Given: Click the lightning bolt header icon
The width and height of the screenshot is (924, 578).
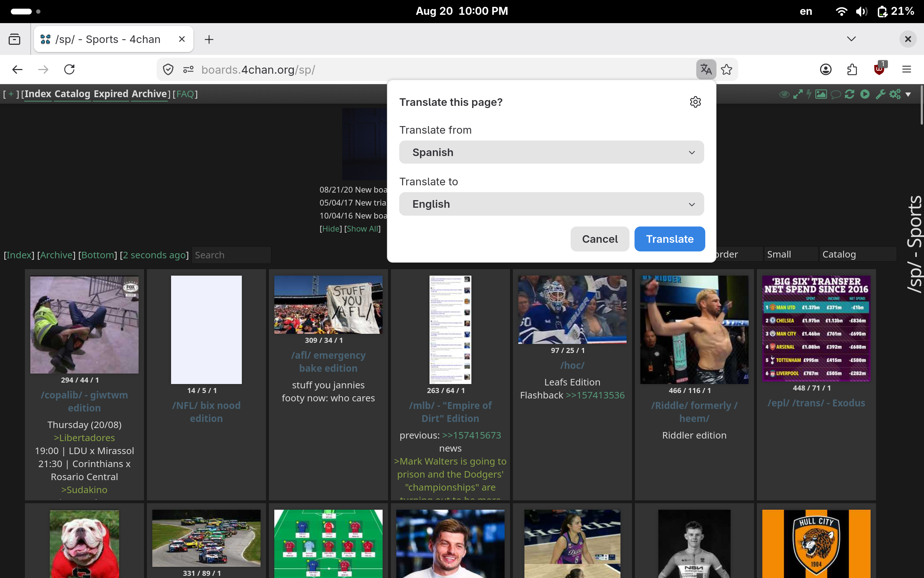Looking at the screenshot, I should click(x=809, y=94).
